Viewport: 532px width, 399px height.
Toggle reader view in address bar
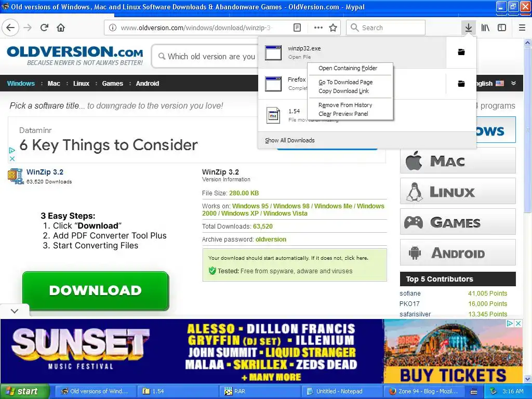pos(297,28)
